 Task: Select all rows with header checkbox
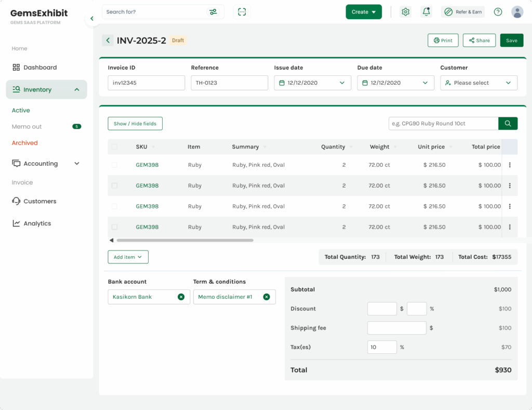[114, 147]
